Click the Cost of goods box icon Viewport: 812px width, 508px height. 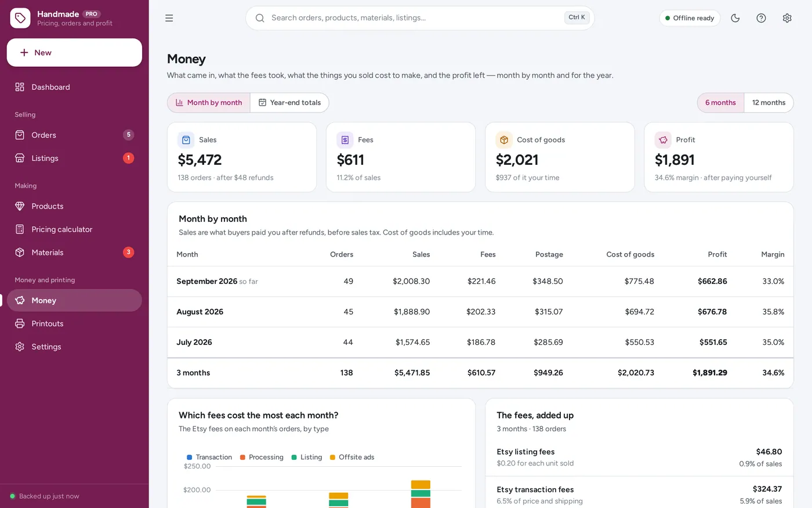504,140
